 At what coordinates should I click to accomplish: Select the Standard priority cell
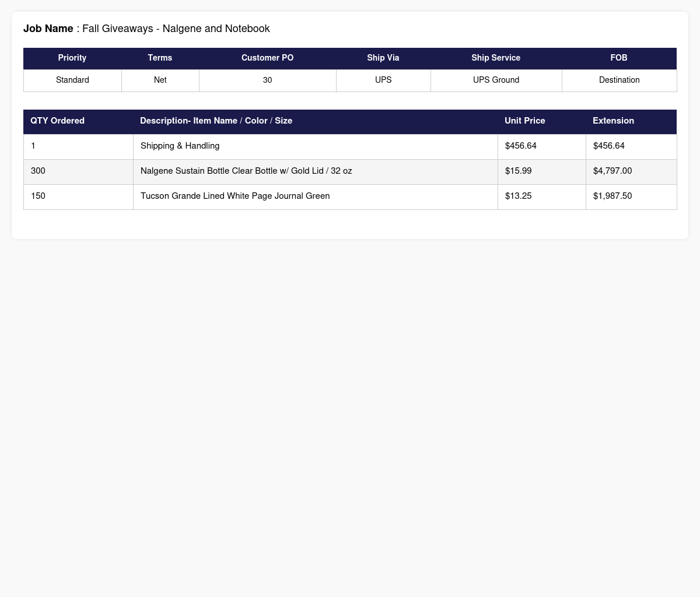pos(72,80)
